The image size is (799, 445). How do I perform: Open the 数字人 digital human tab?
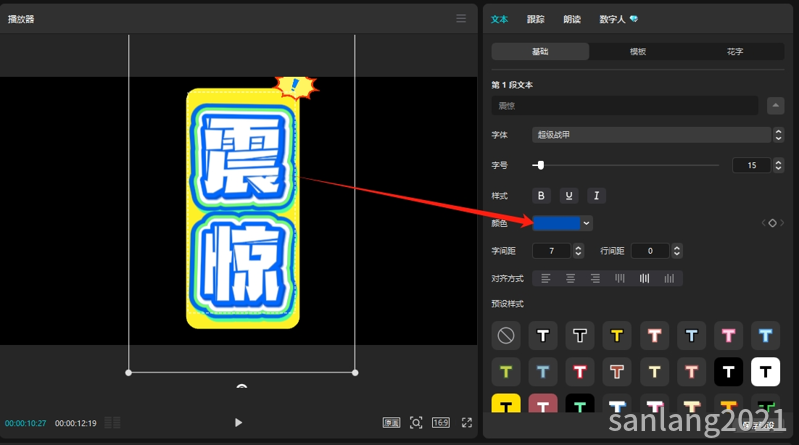618,19
